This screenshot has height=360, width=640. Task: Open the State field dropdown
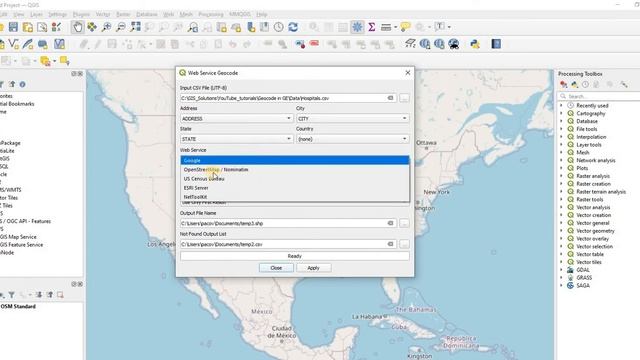(236, 139)
